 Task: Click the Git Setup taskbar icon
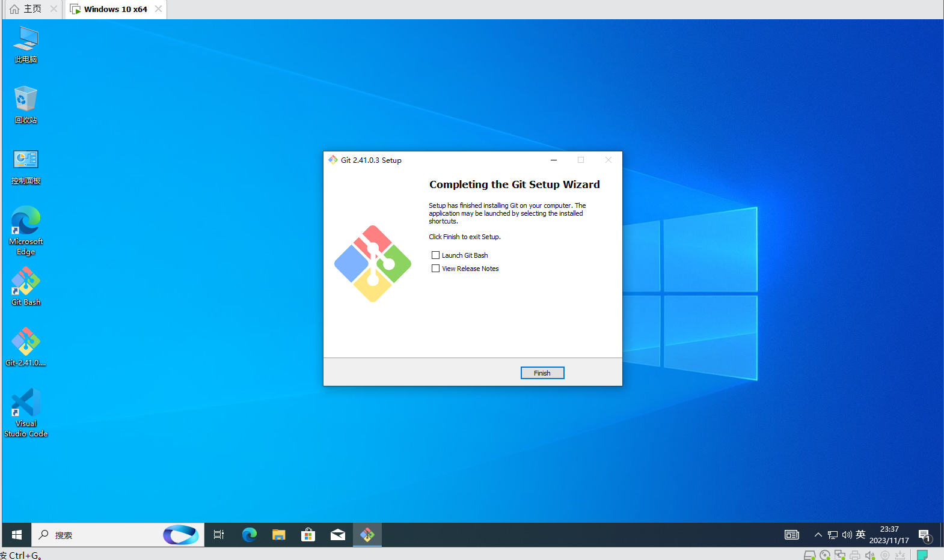367,535
